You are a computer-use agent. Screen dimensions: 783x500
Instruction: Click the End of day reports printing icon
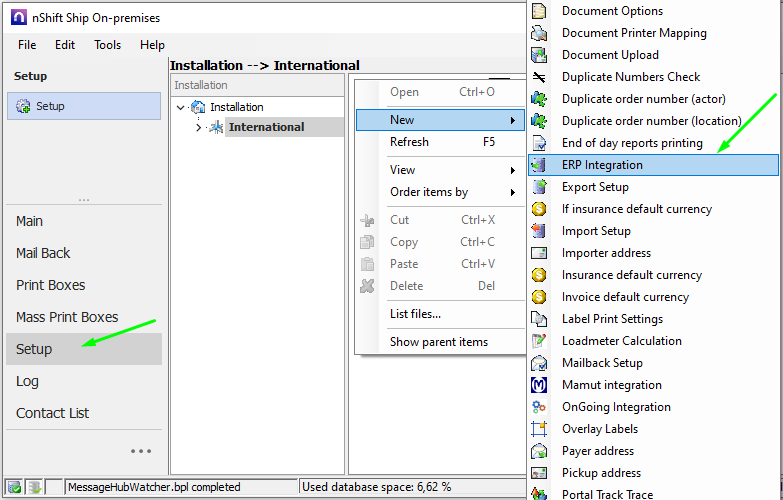pyautogui.click(x=539, y=143)
